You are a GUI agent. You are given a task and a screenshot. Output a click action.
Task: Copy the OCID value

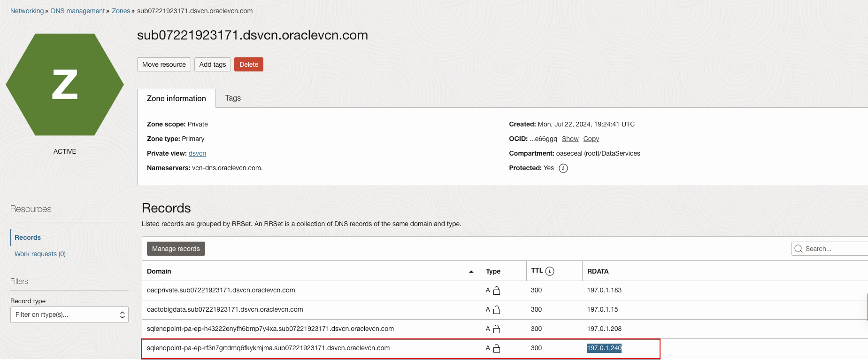pos(591,139)
